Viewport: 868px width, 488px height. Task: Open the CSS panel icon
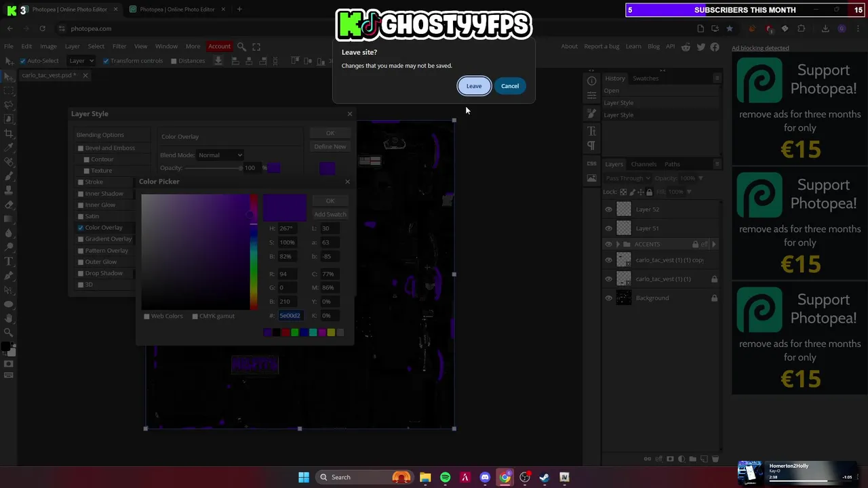click(x=591, y=163)
